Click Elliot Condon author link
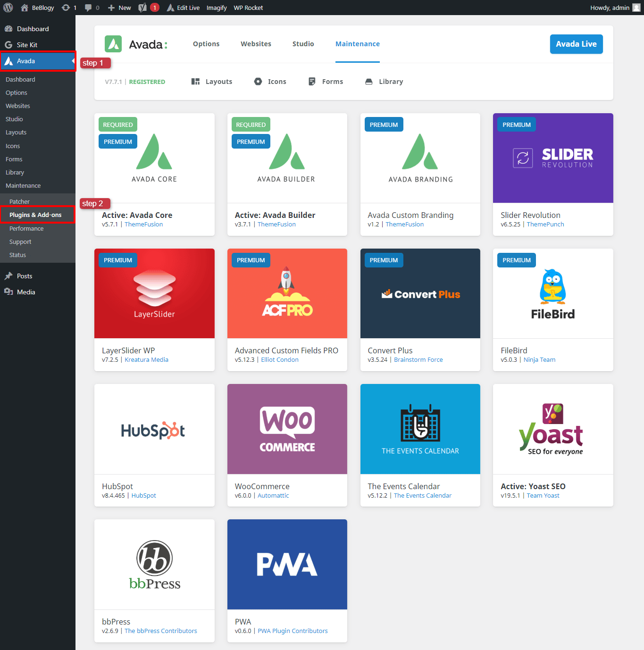 click(x=280, y=360)
